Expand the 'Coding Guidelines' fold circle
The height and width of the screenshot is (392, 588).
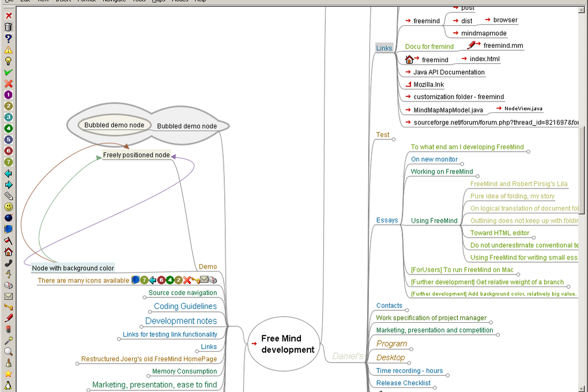tap(150, 312)
